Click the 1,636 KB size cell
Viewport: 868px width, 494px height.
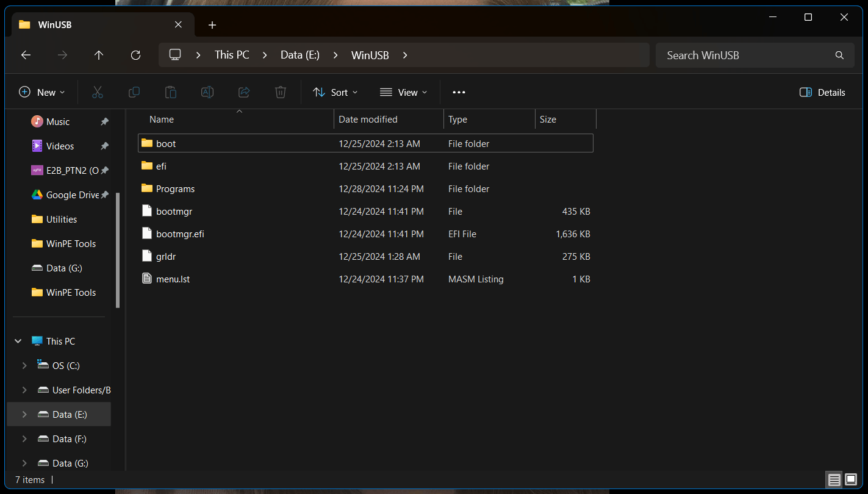tap(573, 234)
